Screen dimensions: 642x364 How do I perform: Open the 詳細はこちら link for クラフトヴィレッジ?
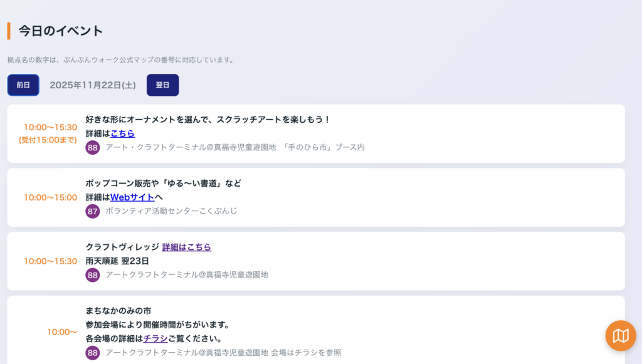click(x=186, y=247)
